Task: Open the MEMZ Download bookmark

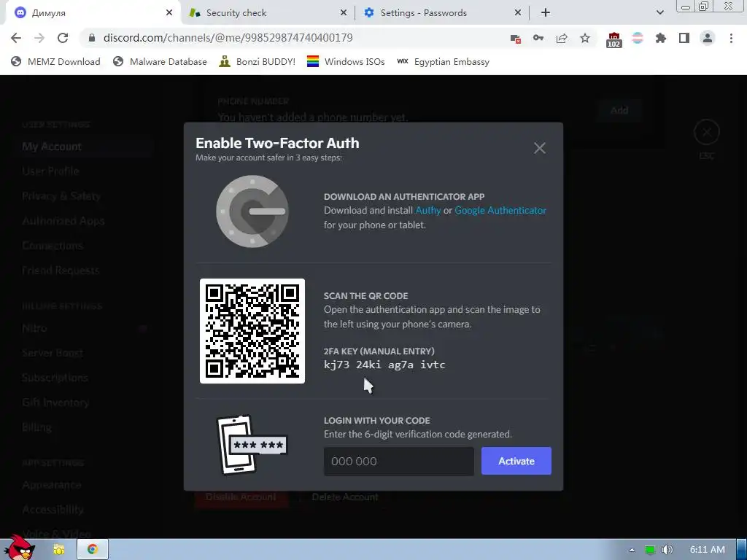Action: pos(55,62)
